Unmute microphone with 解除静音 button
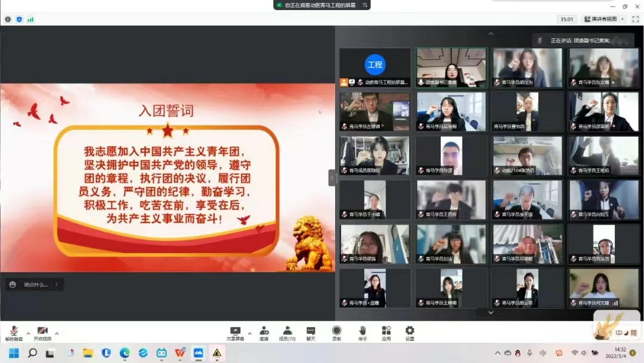The image size is (644, 363). point(13,331)
